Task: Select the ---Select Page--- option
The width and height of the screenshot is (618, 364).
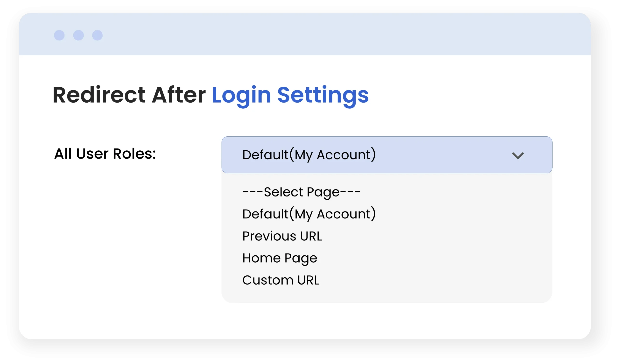Action: tap(301, 192)
